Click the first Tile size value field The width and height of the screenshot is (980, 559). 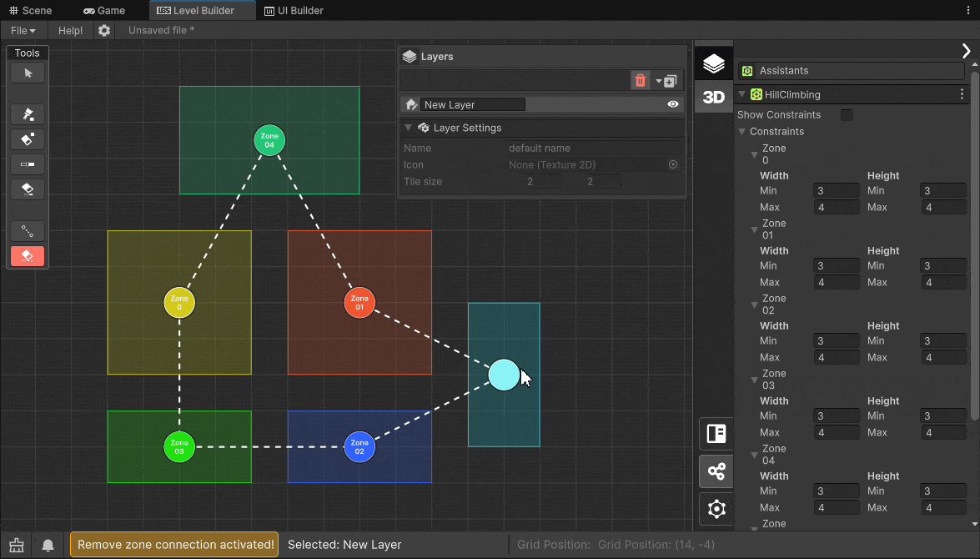click(543, 182)
